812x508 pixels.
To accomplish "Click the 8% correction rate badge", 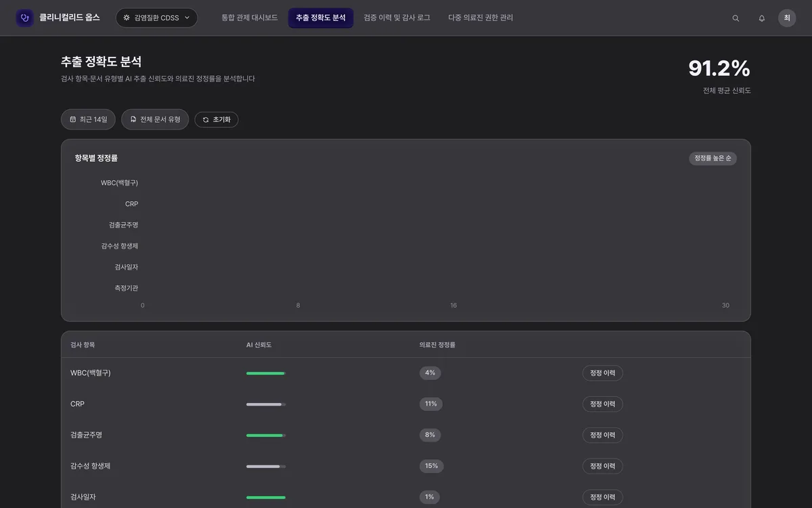I will 430,435.
